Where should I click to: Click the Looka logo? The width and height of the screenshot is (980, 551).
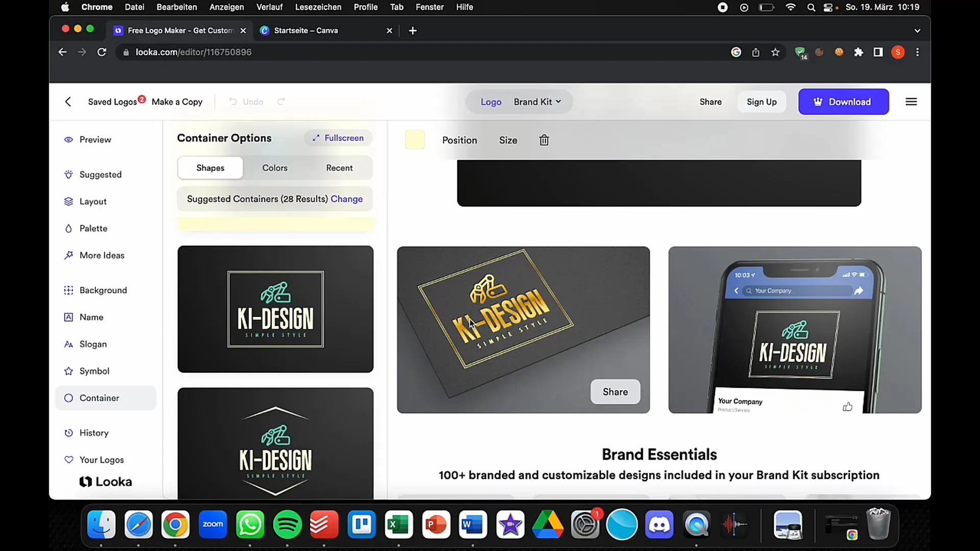[x=106, y=482]
